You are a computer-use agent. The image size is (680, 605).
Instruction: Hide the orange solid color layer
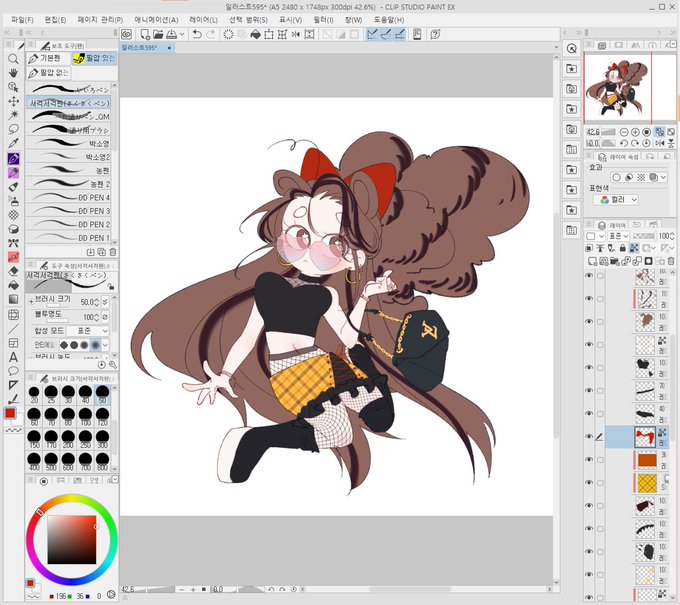coord(589,459)
